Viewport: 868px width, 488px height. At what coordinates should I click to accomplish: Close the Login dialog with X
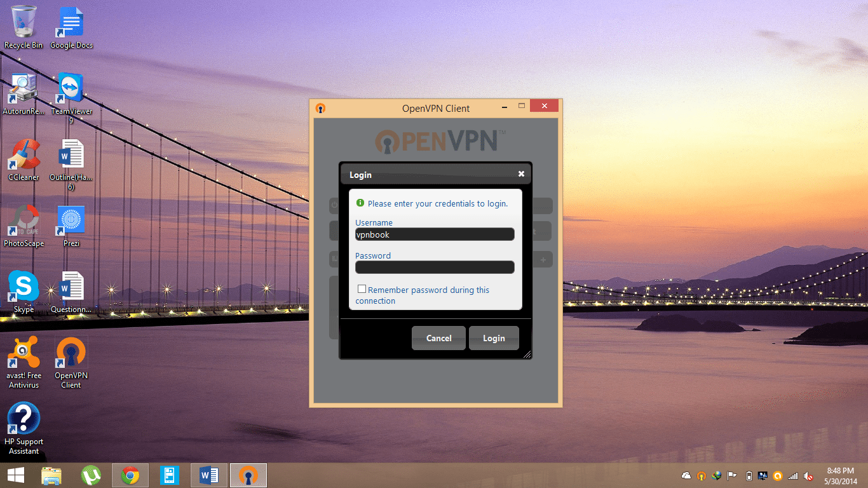coord(521,174)
